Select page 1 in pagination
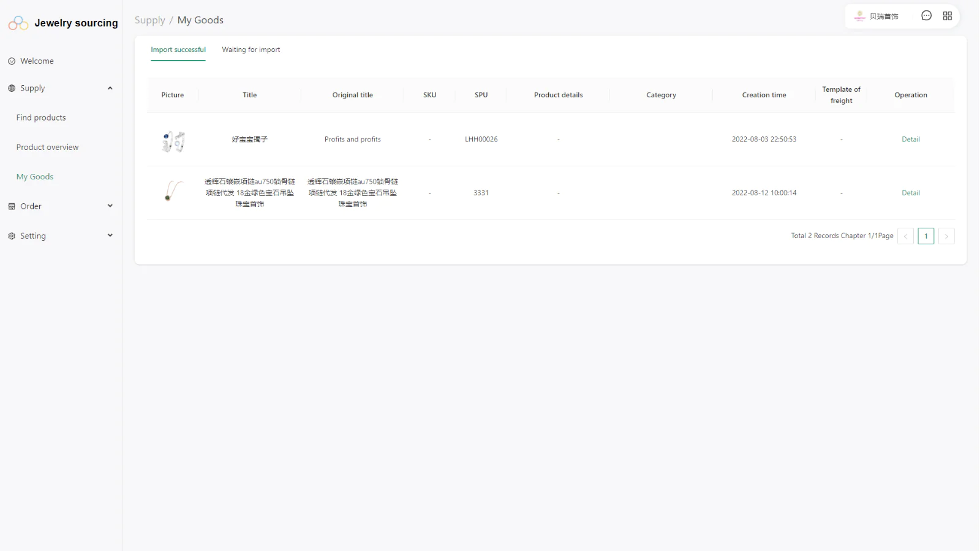 click(925, 236)
